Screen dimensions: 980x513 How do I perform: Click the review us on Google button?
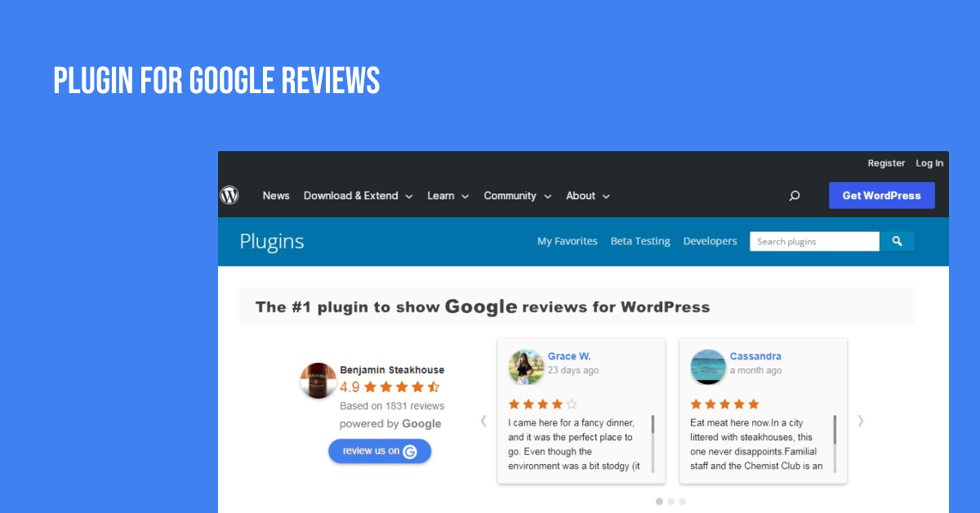pos(380,451)
